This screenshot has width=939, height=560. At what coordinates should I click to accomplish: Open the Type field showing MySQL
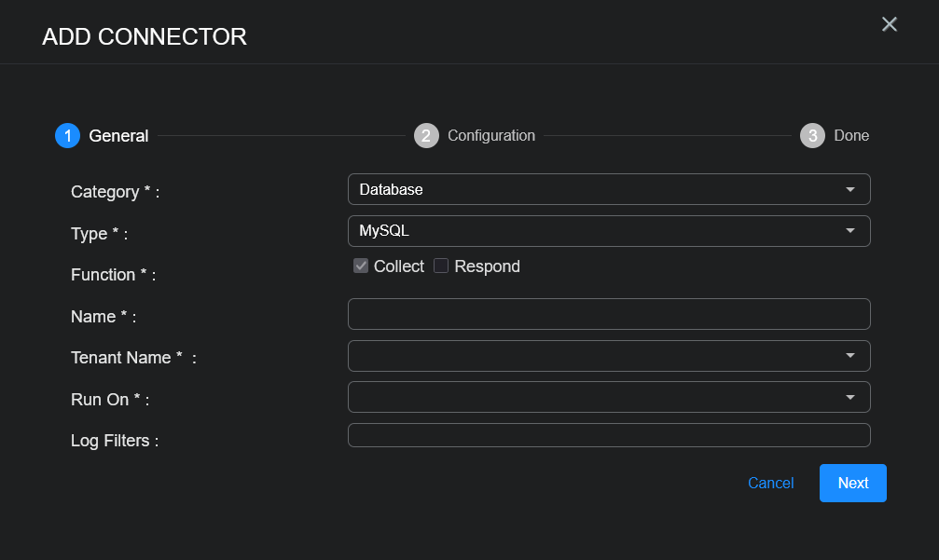pyautogui.click(x=597, y=231)
